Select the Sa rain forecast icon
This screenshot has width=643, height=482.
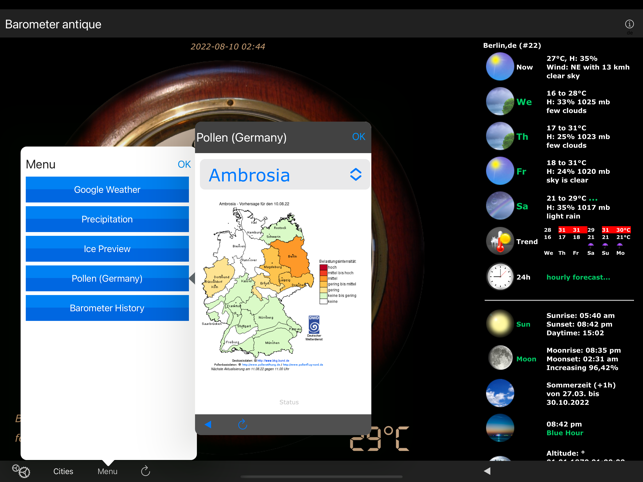click(500, 206)
